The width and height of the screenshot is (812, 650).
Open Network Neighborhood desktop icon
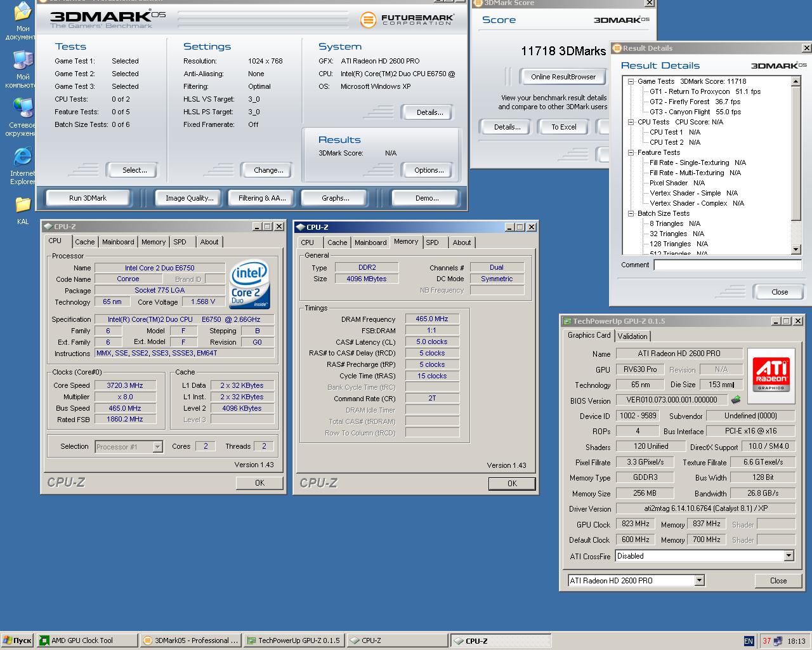[x=23, y=117]
